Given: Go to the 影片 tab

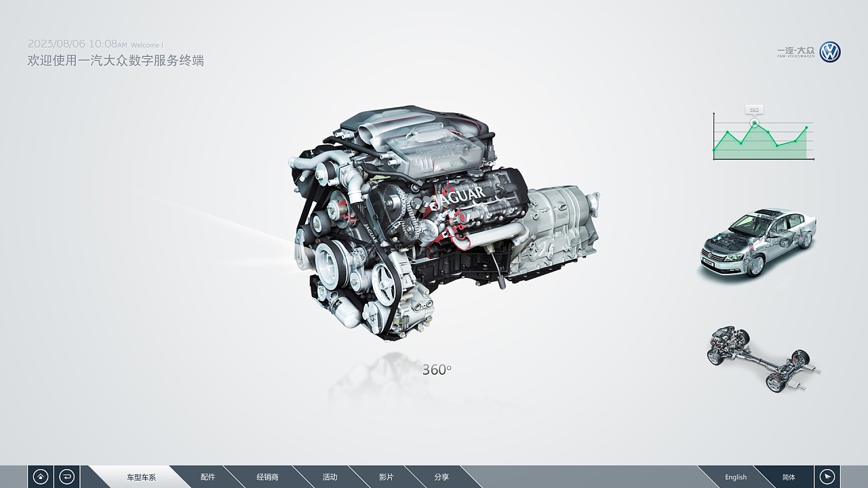Looking at the screenshot, I should (386, 477).
